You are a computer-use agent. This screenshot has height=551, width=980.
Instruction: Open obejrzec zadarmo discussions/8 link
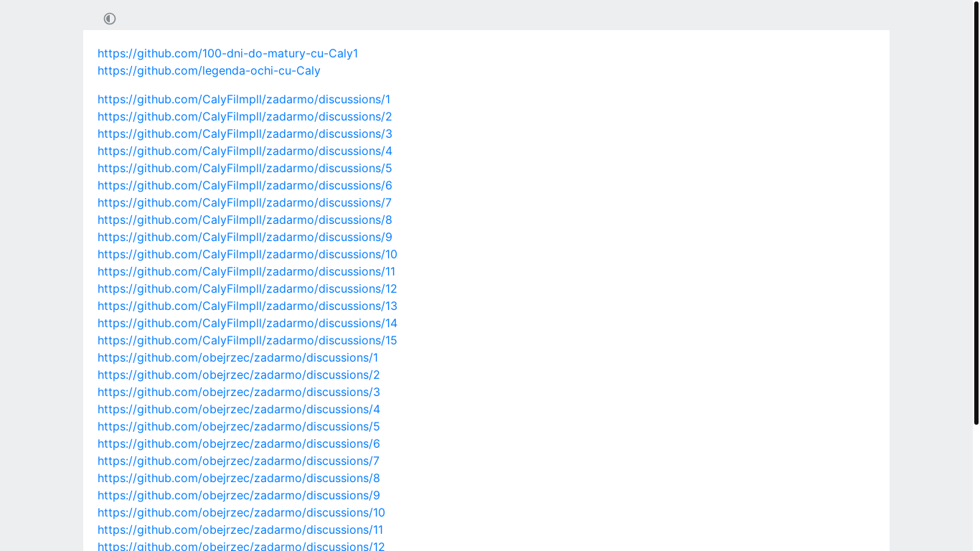tap(239, 478)
